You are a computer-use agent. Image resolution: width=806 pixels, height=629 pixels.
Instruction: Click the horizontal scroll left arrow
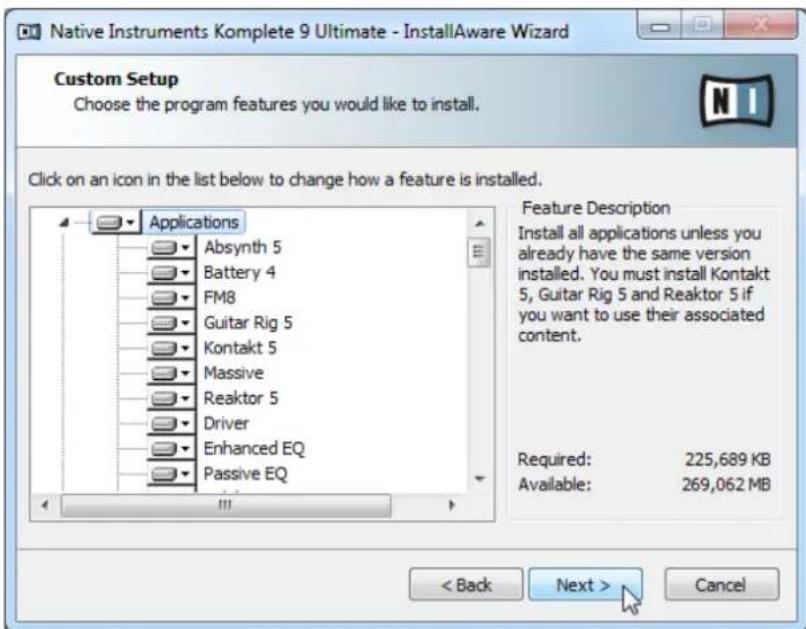45,505
